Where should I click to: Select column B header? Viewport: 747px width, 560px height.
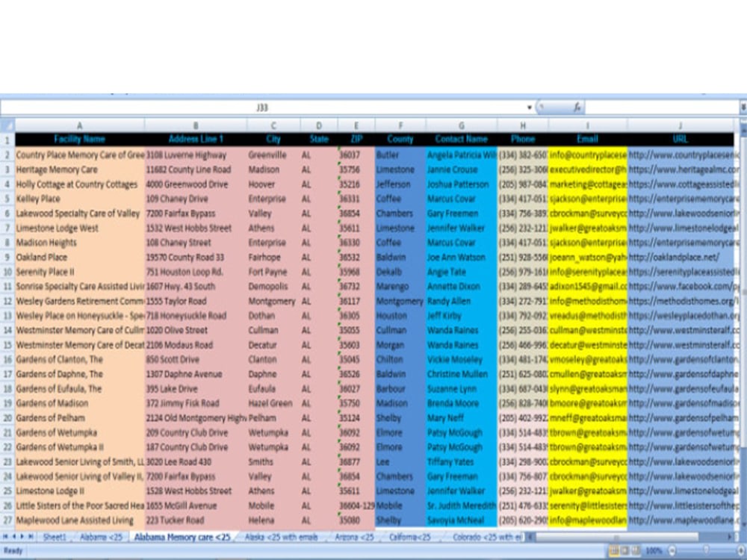(x=195, y=126)
